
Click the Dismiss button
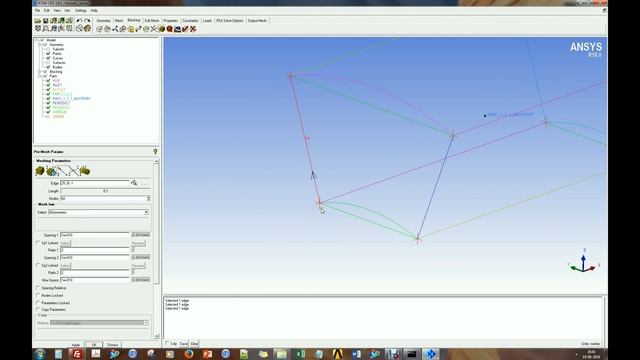(113, 345)
